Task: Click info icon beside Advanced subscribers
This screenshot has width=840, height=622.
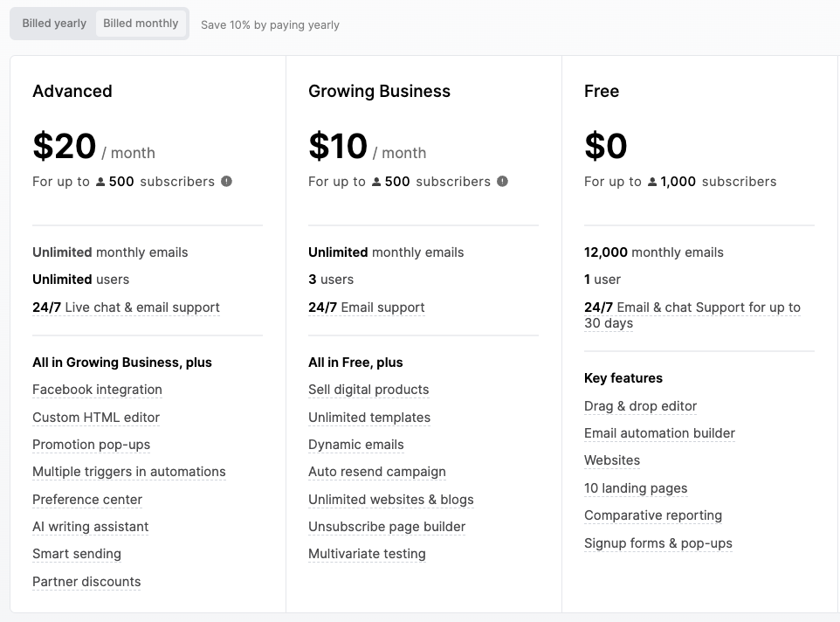Action: pos(226,182)
